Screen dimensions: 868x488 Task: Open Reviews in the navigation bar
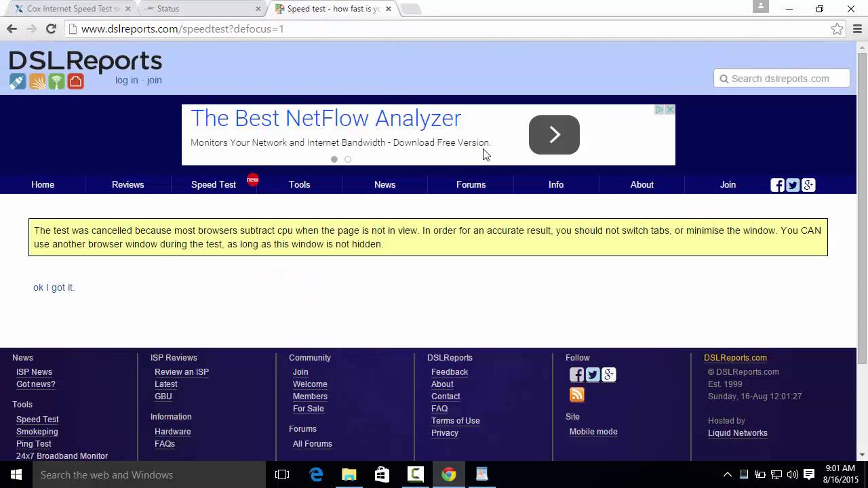127,184
